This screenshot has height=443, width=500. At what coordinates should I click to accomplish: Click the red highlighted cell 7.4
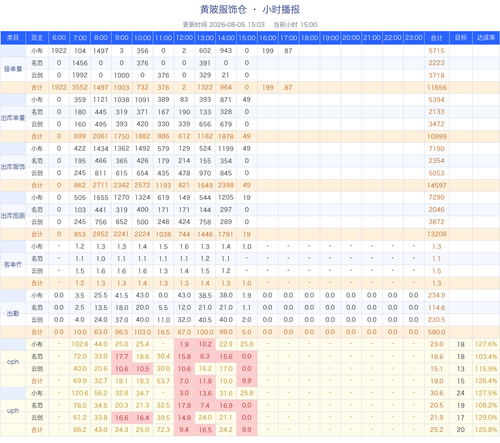(205, 405)
